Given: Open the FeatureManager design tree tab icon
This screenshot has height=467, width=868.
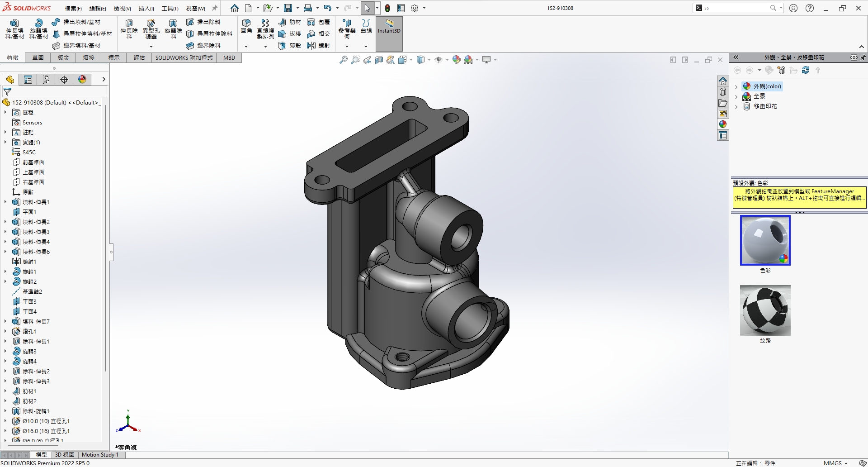Looking at the screenshot, I should click(10, 80).
